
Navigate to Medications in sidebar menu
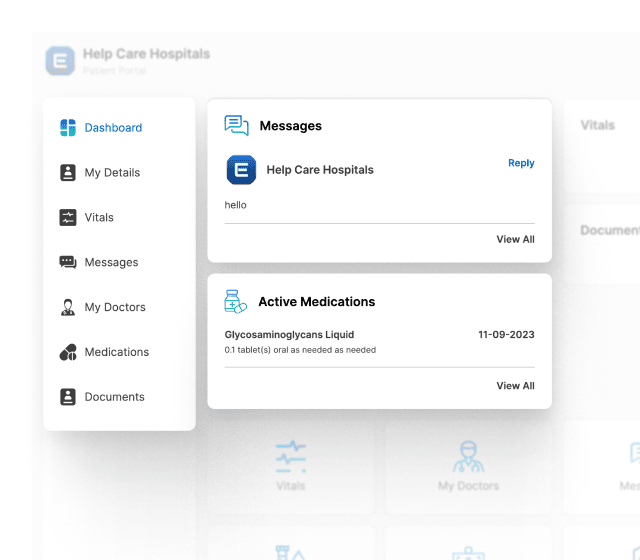pyautogui.click(x=117, y=352)
